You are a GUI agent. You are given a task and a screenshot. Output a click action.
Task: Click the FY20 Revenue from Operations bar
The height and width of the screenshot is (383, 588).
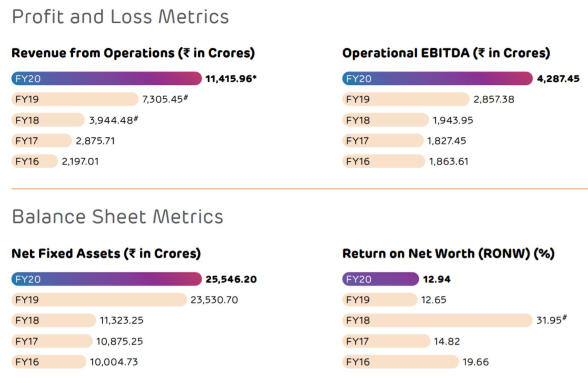coord(106,78)
